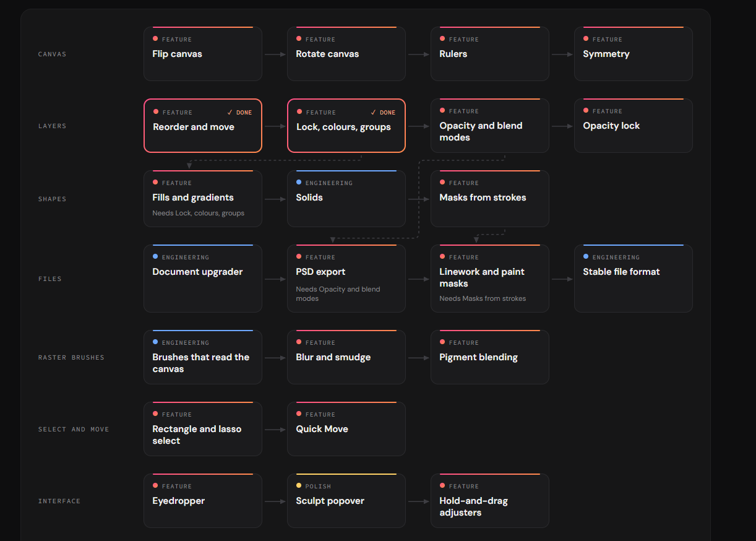This screenshot has width=756, height=541.
Task: Click the Rulers feature card
Action: tap(490, 54)
